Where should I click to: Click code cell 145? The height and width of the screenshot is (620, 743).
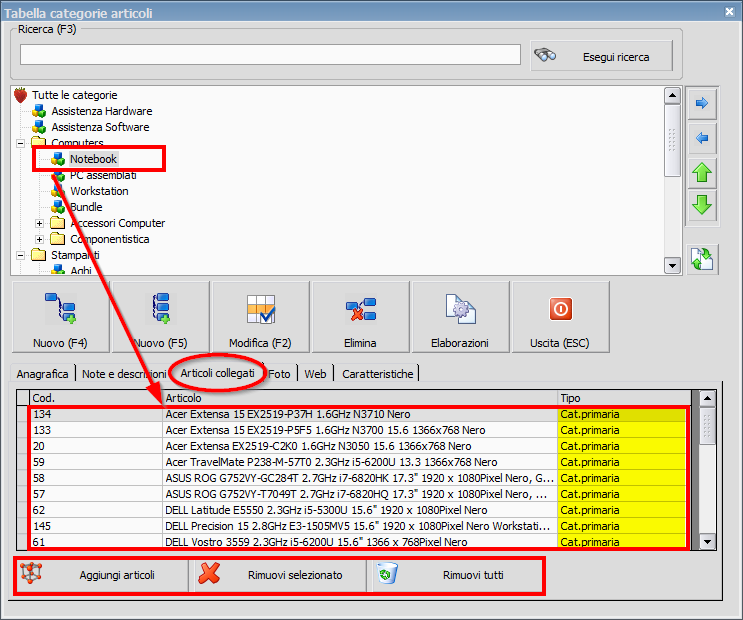point(96,526)
